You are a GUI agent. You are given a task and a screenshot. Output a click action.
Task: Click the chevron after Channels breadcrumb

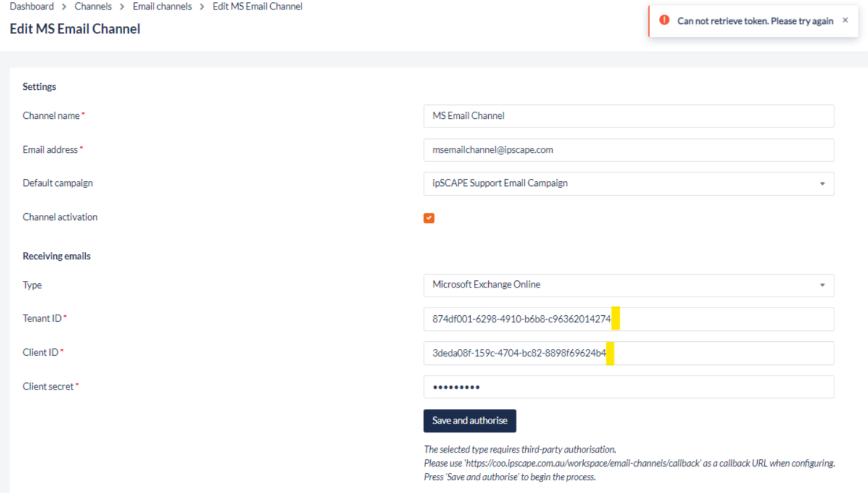point(122,7)
